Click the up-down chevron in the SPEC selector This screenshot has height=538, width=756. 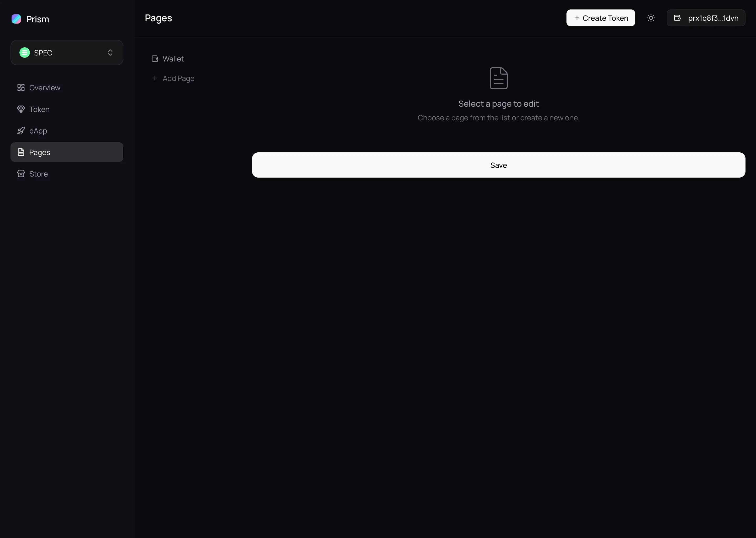click(x=110, y=53)
